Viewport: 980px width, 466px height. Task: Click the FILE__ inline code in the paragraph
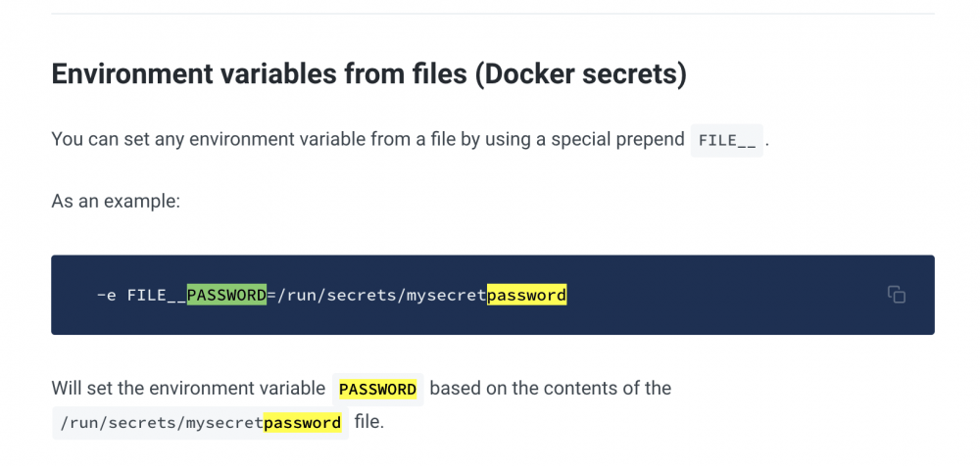[727, 140]
